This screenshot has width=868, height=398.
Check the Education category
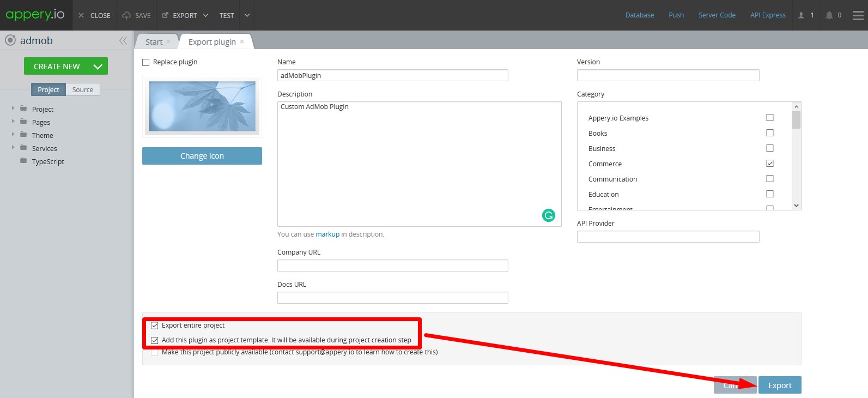(x=770, y=194)
